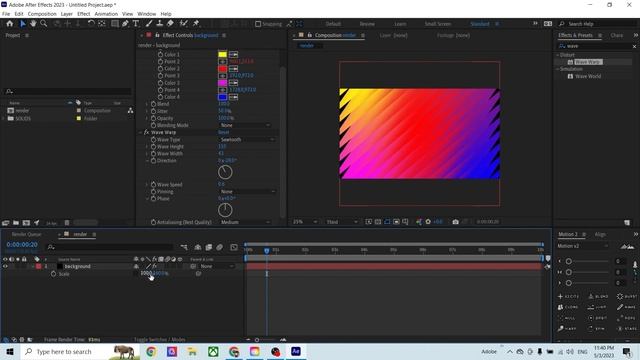Reset the Wave Warp effect
Screen dimensions: 640x360
(x=224, y=132)
